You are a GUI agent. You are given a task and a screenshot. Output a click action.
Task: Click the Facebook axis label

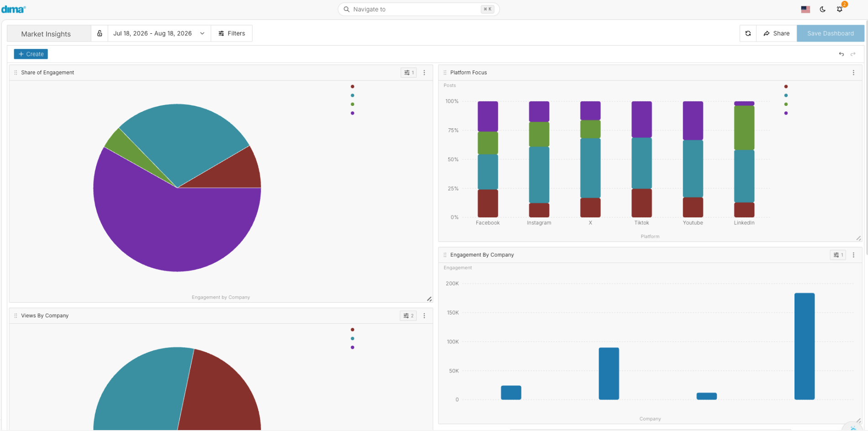488,223
